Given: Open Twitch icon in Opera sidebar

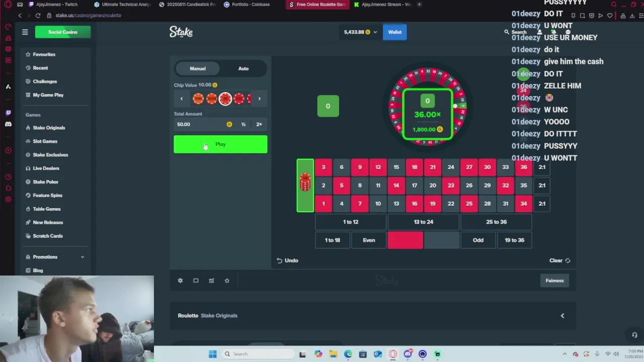Looking at the screenshot, I should [8, 113].
